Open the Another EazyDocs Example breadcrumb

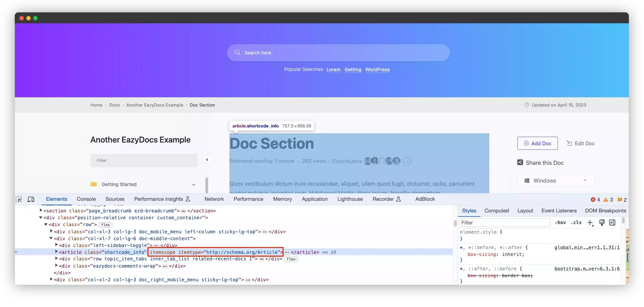(x=154, y=105)
